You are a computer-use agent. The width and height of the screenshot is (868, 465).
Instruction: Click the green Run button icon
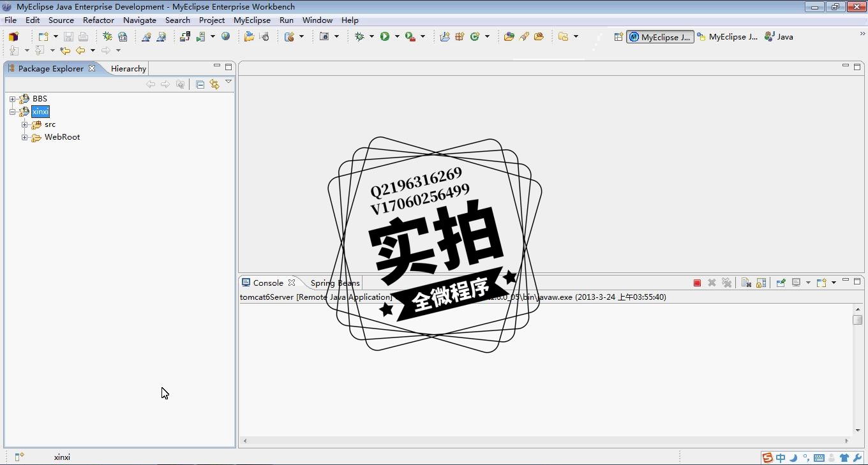coord(385,37)
